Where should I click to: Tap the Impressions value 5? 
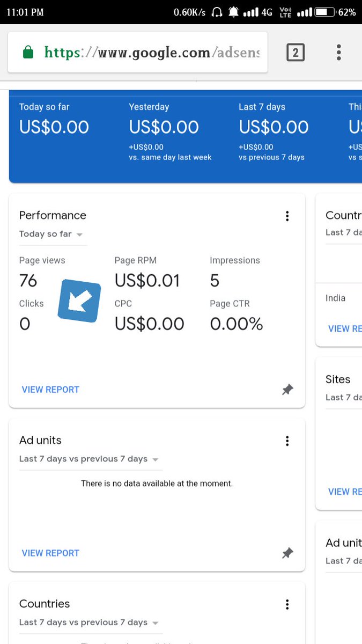point(215,281)
